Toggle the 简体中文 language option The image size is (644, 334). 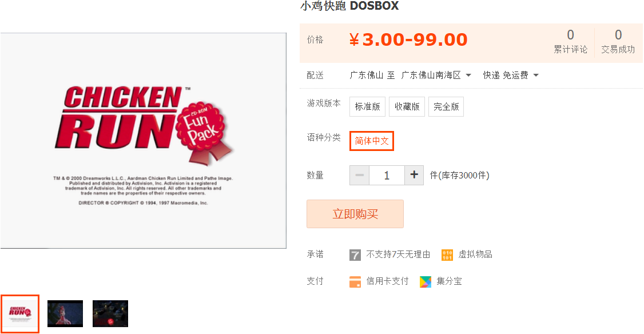372,141
